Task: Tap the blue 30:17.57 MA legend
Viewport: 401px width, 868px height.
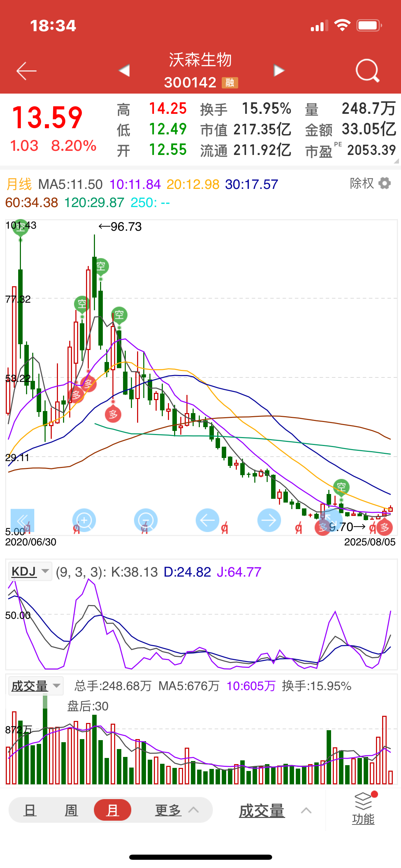Action: click(252, 184)
